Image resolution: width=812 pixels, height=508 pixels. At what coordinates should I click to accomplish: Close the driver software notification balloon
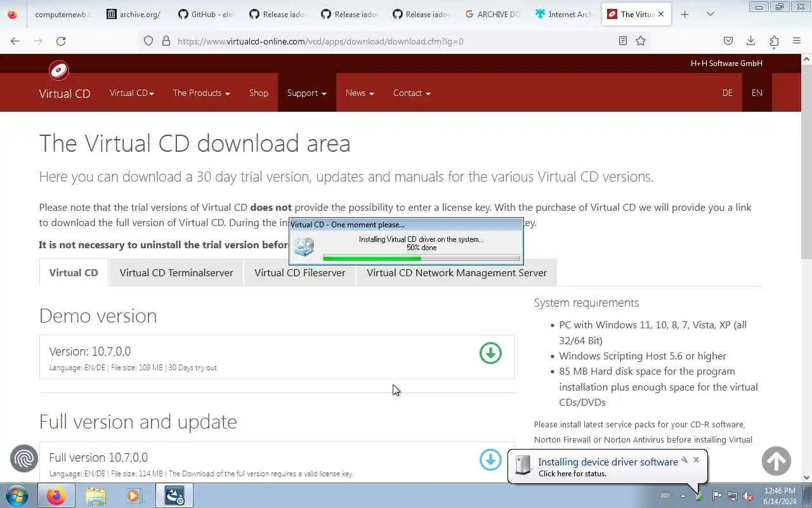point(696,460)
